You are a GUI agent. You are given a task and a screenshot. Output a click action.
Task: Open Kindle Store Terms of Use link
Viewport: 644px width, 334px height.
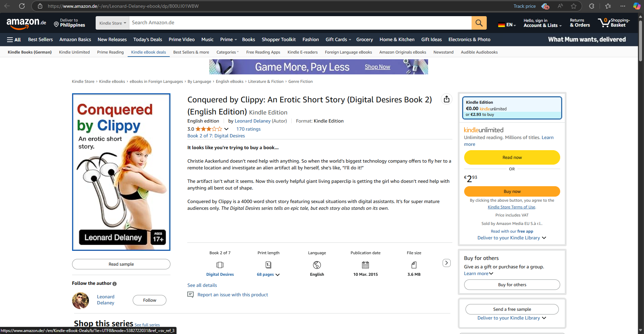click(x=511, y=207)
